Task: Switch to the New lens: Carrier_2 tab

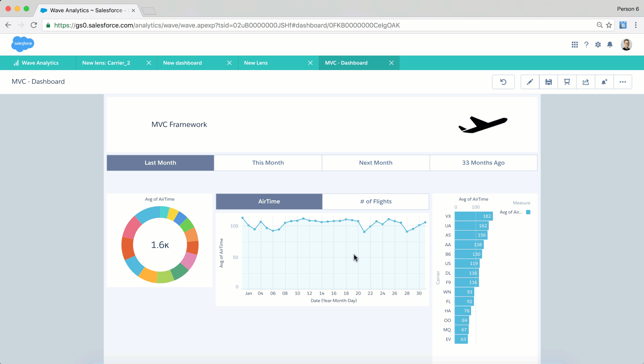Action: pos(106,63)
